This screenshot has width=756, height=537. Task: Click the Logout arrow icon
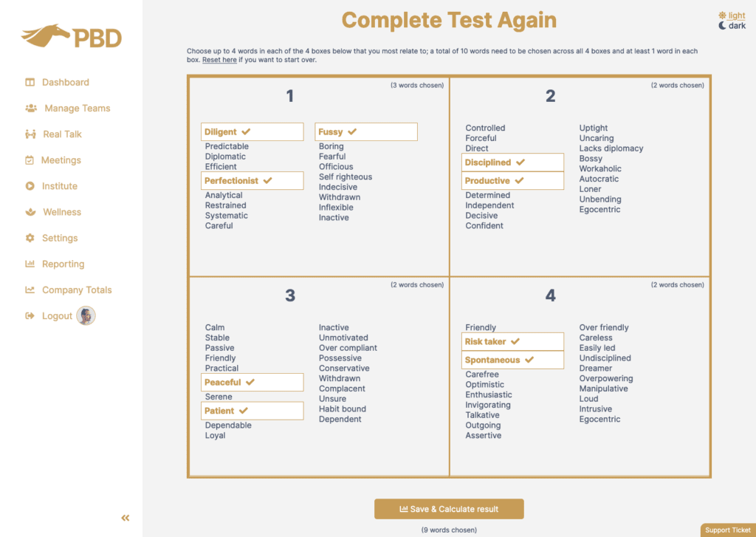[x=30, y=316]
